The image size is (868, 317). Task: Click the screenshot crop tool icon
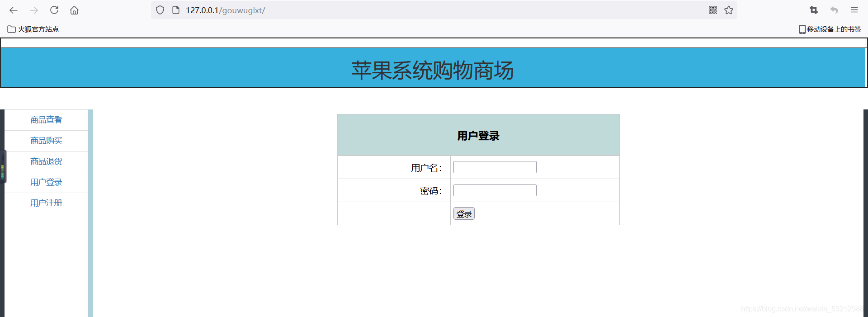pos(814,10)
